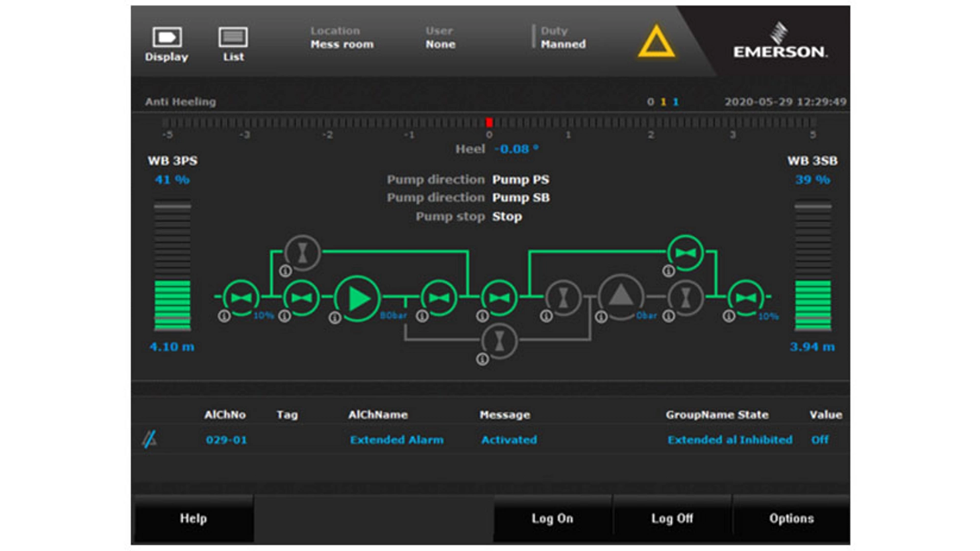Select the green valve icon labeled 10% on left

pos(241,297)
